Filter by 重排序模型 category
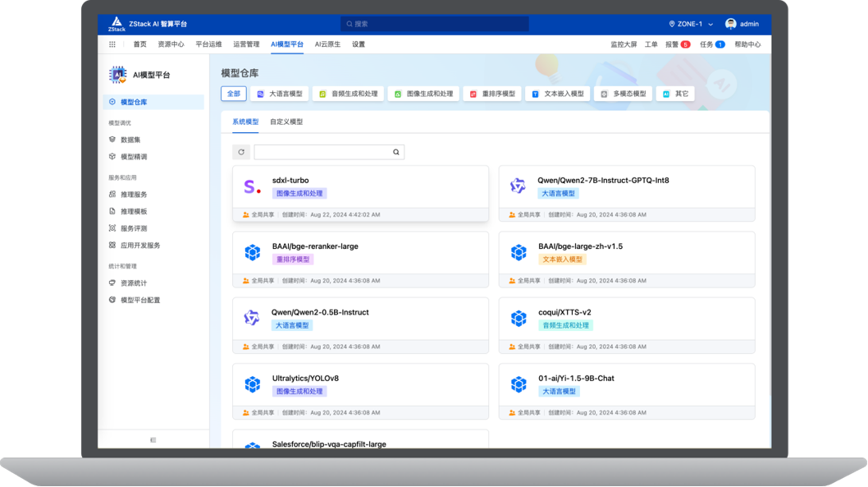This screenshot has width=868, height=487. point(492,94)
